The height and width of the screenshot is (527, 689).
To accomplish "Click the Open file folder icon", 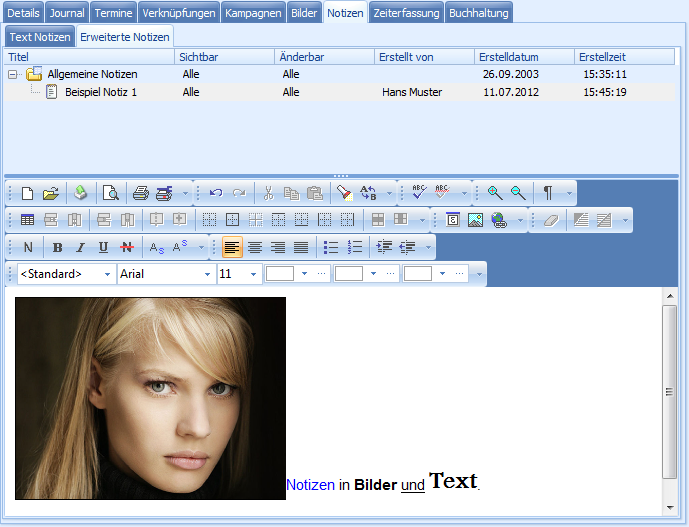I will coord(50,193).
